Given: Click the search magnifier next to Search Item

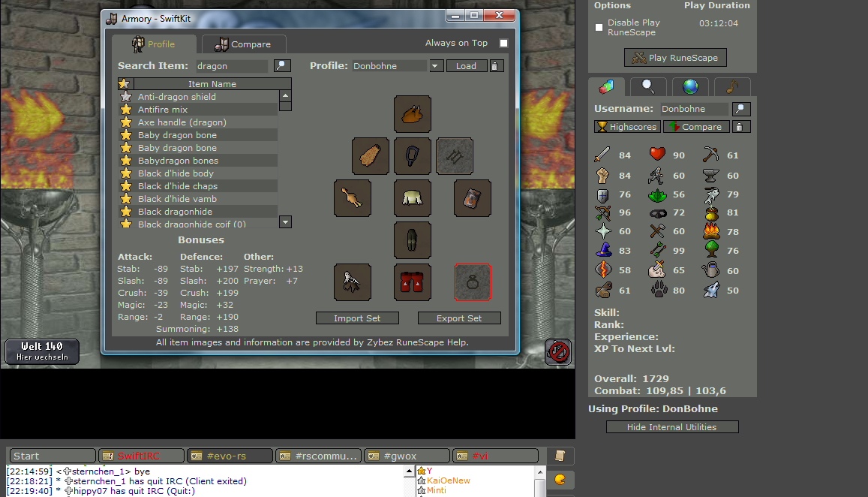Looking at the screenshot, I should [x=282, y=66].
